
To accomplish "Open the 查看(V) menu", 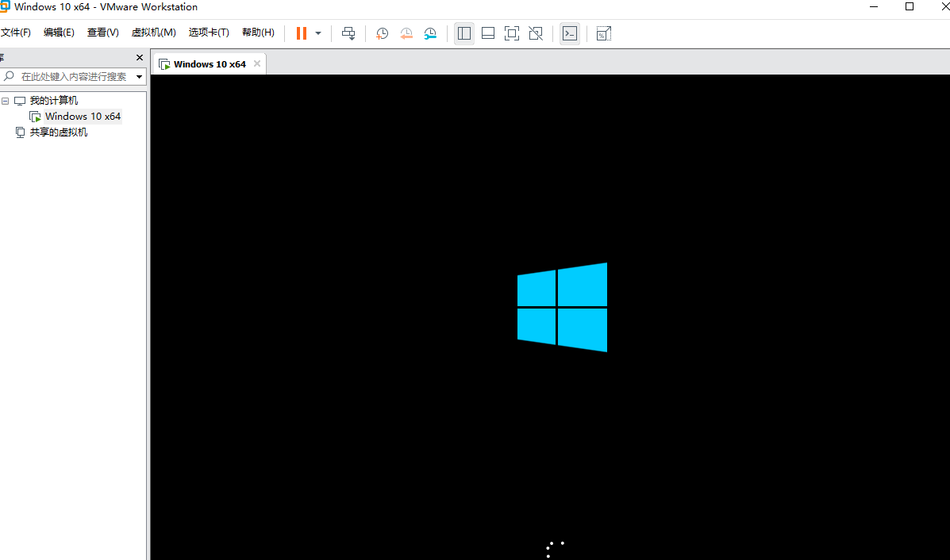I will click(x=103, y=33).
